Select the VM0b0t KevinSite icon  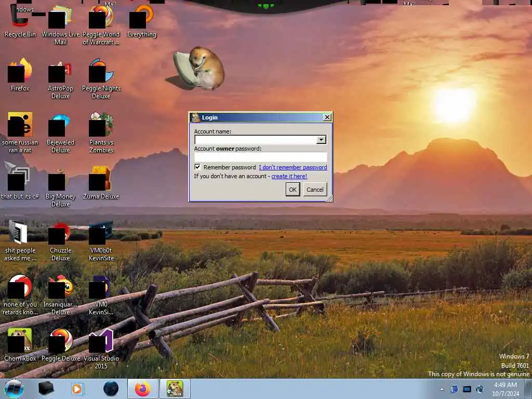click(101, 241)
